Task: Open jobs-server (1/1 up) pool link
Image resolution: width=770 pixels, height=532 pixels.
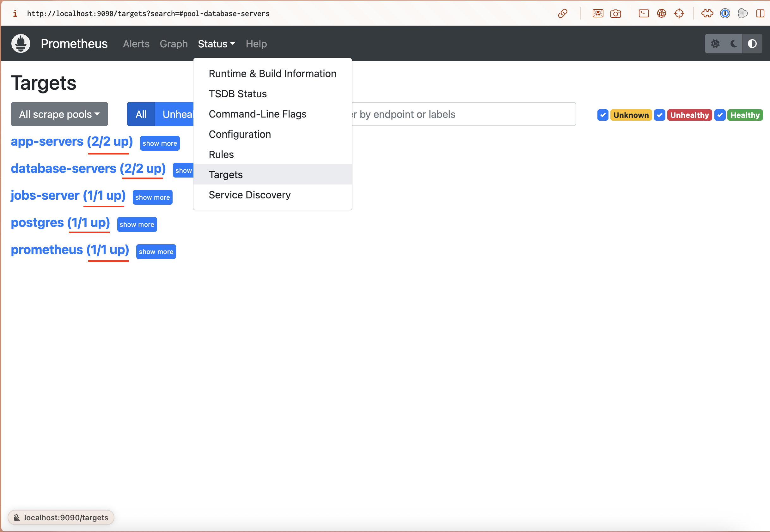Action: 68,196
